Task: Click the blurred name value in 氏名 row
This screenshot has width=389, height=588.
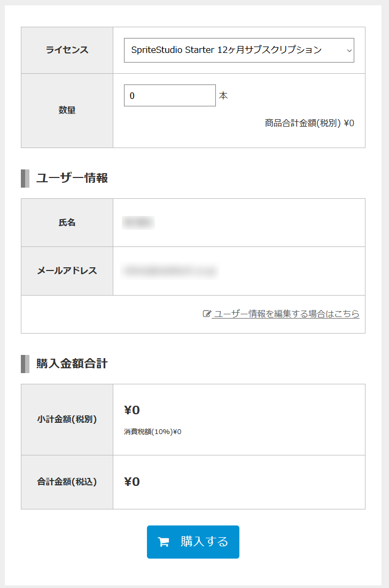Action: click(138, 222)
